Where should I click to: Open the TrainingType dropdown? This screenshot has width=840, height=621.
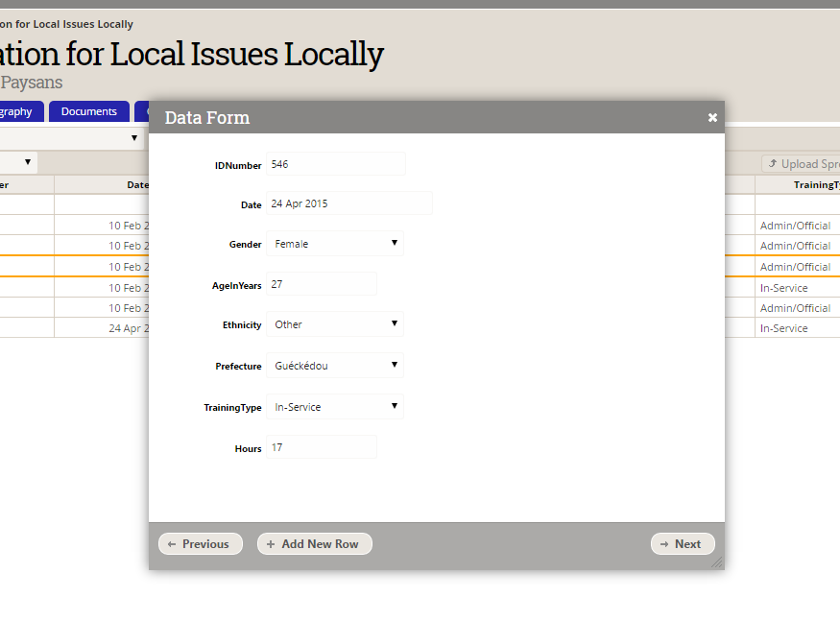[x=335, y=407]
